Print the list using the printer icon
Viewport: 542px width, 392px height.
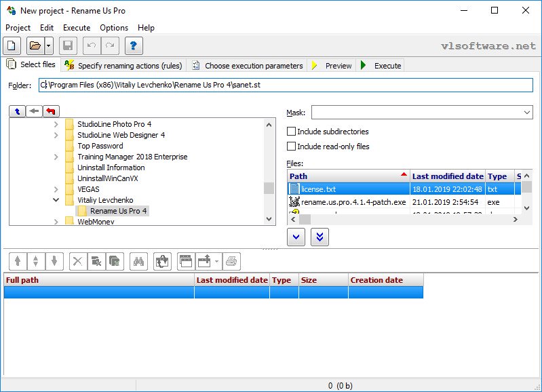[x=231, y=261]
